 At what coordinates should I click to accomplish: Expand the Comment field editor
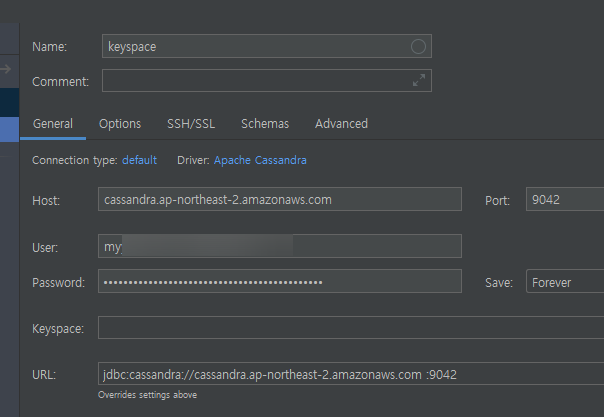419,81
